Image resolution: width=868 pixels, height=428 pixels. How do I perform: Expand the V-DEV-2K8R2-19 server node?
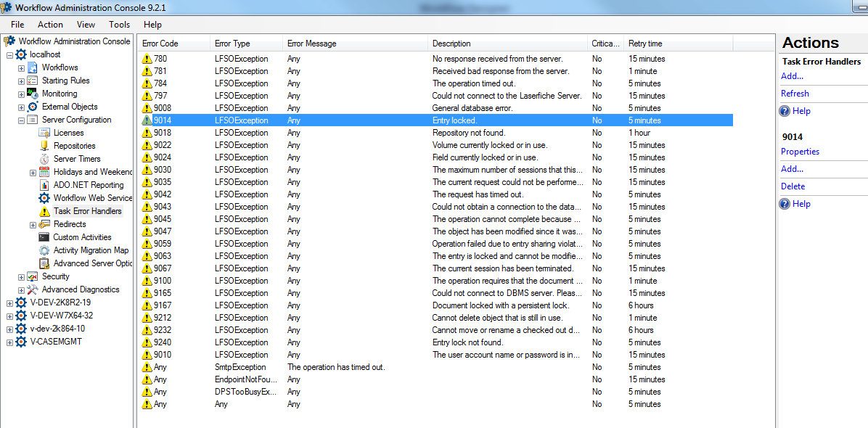9,303
